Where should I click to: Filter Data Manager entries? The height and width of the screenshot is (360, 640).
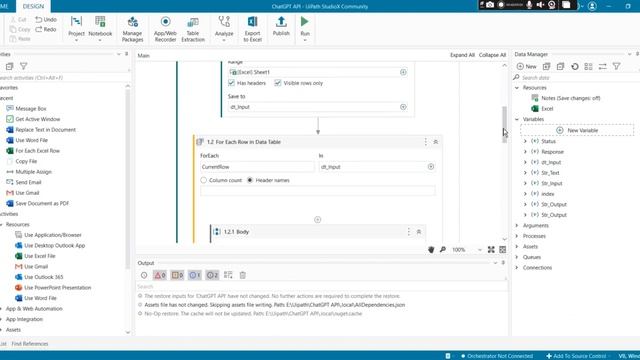(x=616, y=66)
